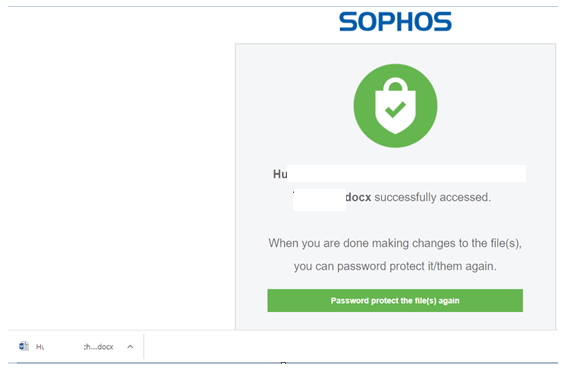Click the Word document icon in downloads bar
The image size is (566, 372).
tap(24, 346)
